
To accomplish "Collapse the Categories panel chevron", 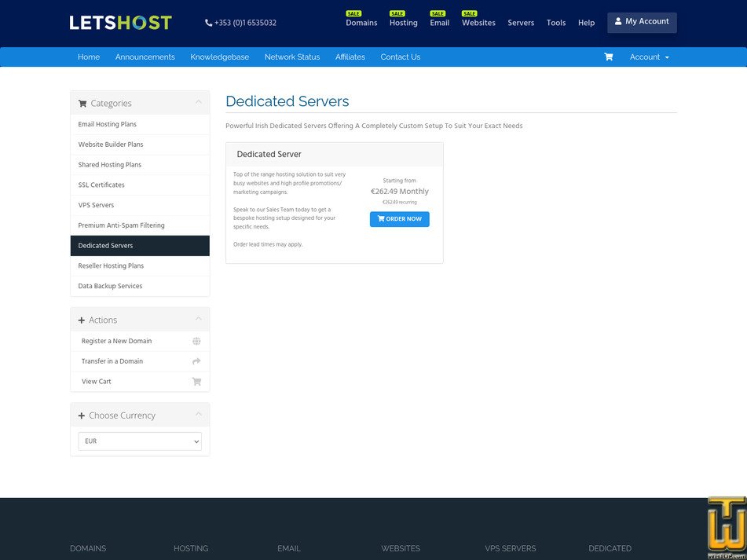I will 198,102.
